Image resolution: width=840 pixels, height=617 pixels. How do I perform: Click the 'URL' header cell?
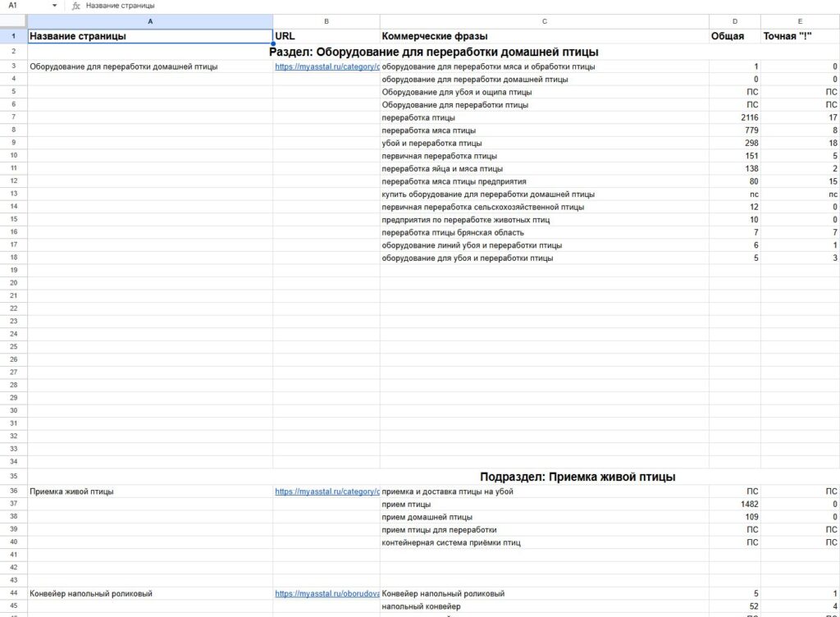coord(326,36)
